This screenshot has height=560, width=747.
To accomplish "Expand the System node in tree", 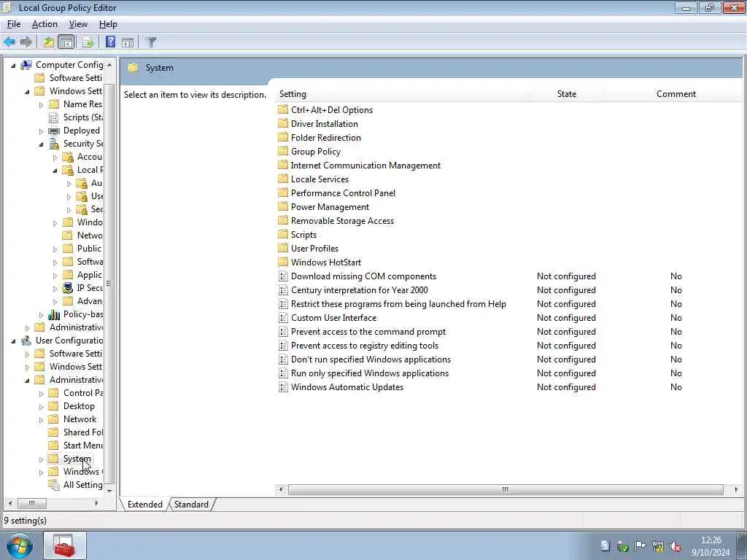I will (41, 459).
